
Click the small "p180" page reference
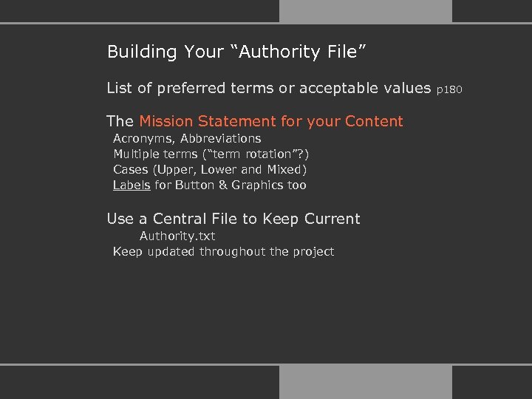click(449, 90)
